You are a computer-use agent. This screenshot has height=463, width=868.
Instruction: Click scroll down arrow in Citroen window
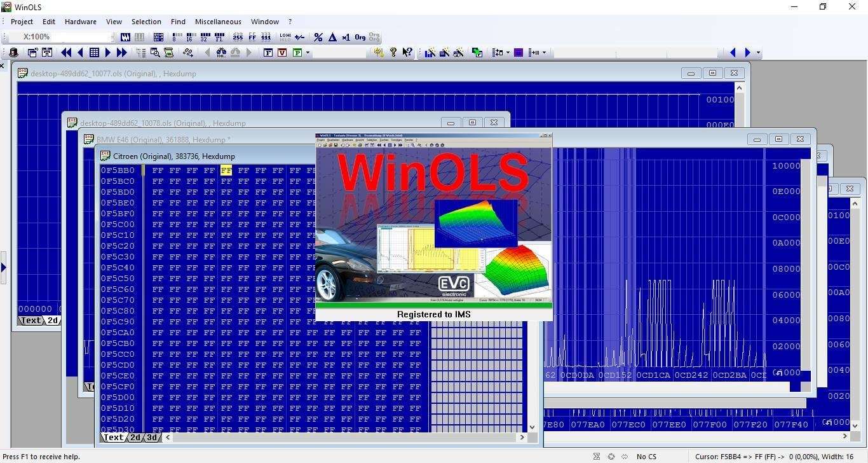pos(532,427)
